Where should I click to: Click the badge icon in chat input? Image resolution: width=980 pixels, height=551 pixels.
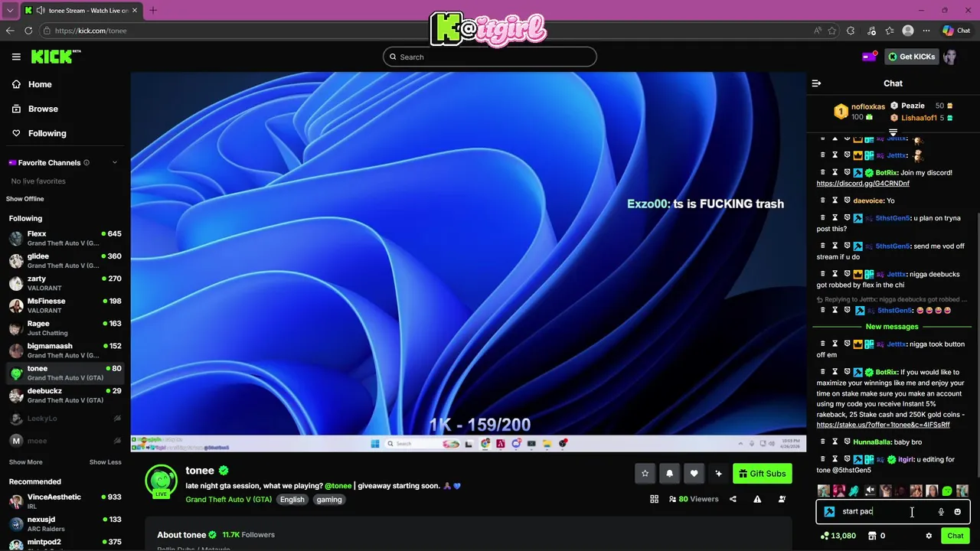(x=829, y=511)
